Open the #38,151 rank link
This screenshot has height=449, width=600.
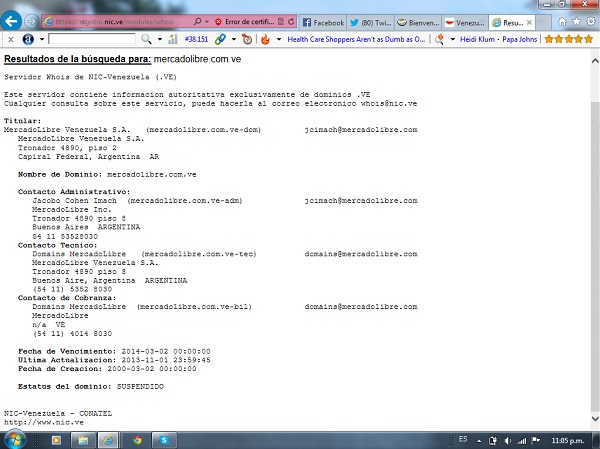coord(196,39)
